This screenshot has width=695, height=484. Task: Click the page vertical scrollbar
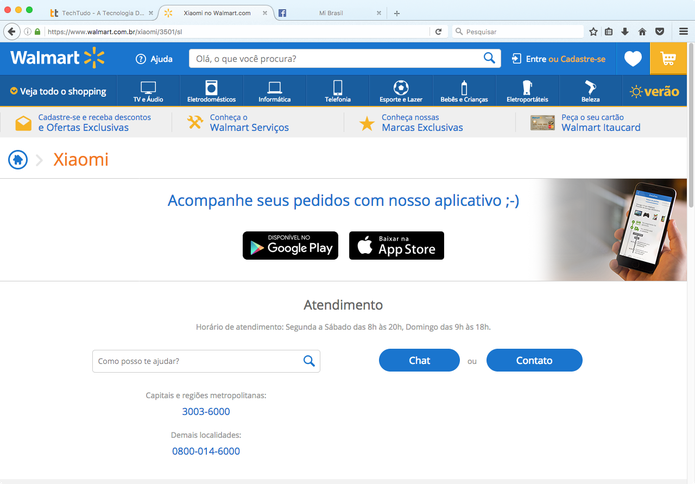coord(691,124)
